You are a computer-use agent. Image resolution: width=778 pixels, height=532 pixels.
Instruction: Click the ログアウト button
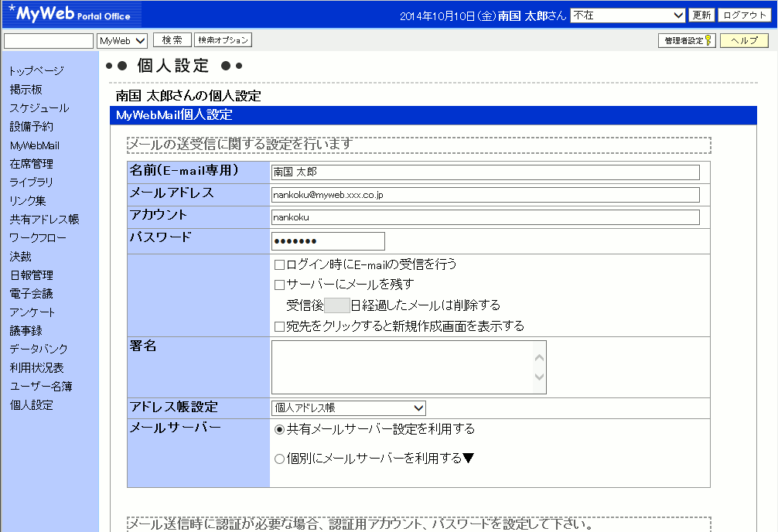click(743, 14)
